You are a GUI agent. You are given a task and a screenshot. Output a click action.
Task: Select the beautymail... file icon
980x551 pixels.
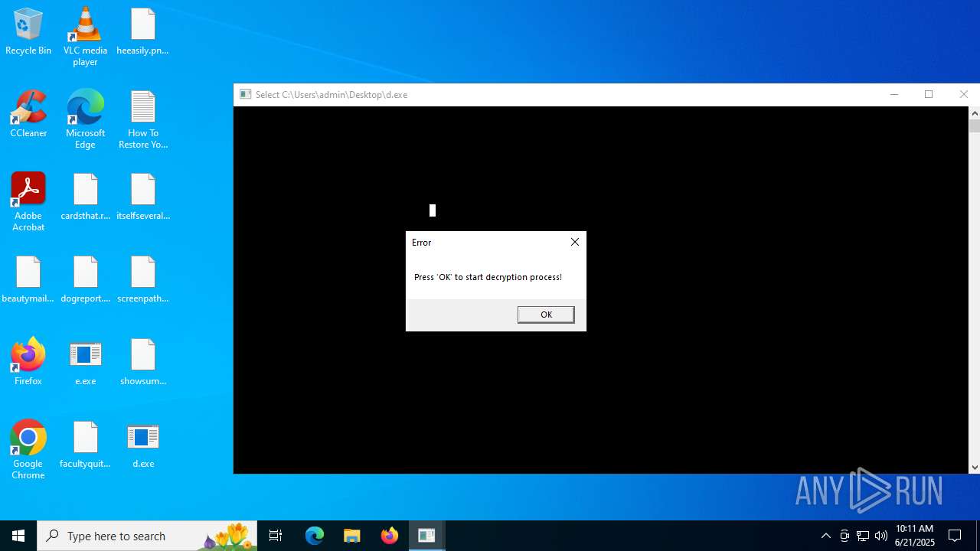tap(28, 280)
